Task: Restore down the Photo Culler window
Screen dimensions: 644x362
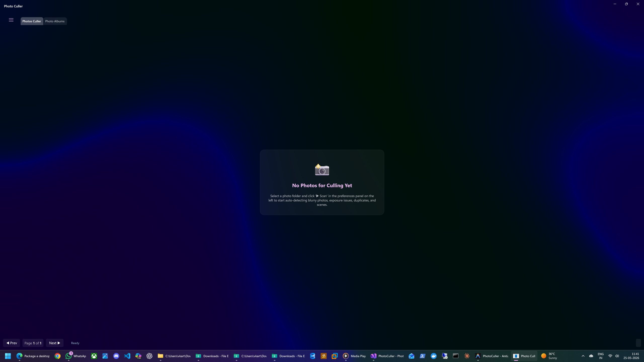Action: pyautogui.click(x=626, y=4)
